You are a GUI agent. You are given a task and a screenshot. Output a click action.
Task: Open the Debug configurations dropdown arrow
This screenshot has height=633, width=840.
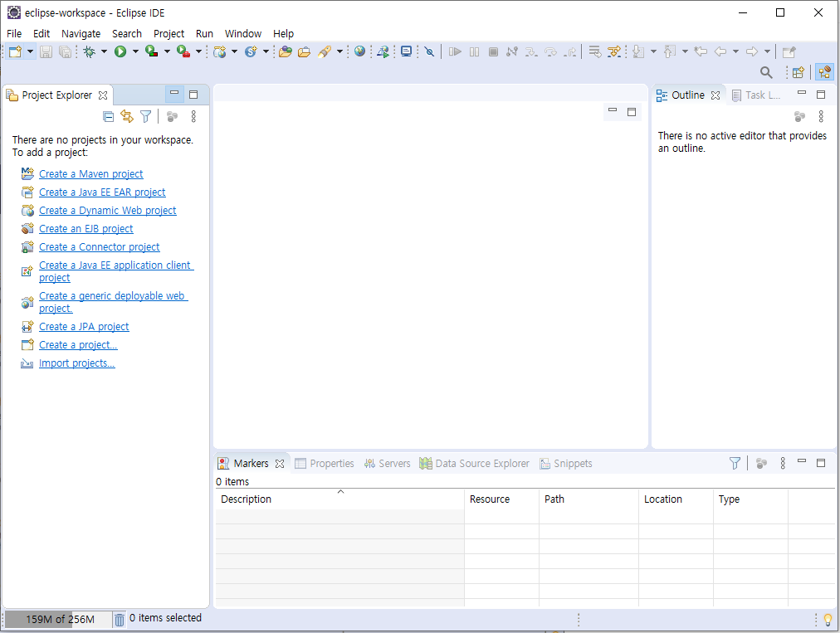104,52
